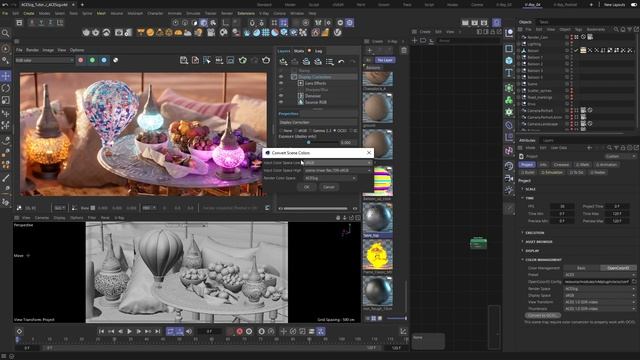Toggle visibility eye of Denoiser layer
The height and width of the screenshot is (360, 640).
[x=281, y=96]
